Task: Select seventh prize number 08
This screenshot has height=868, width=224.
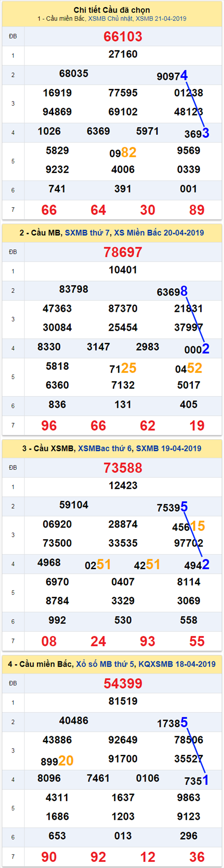Action: (x=49, y=641)
